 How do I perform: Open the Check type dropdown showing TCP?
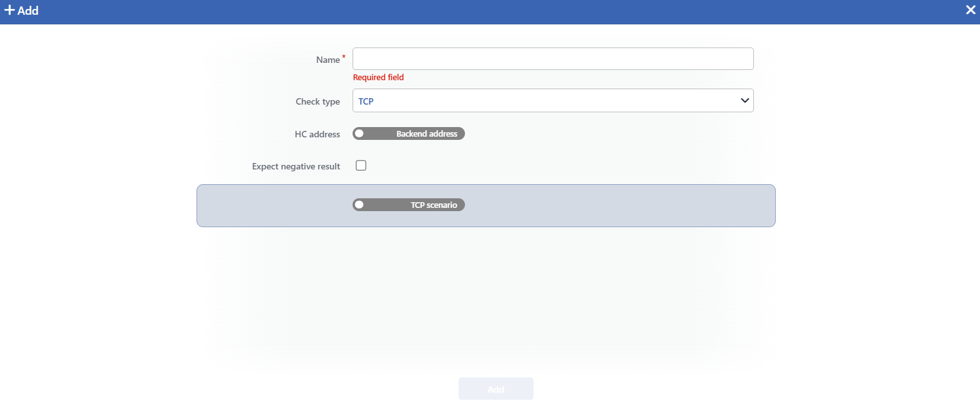click(553, 101)
